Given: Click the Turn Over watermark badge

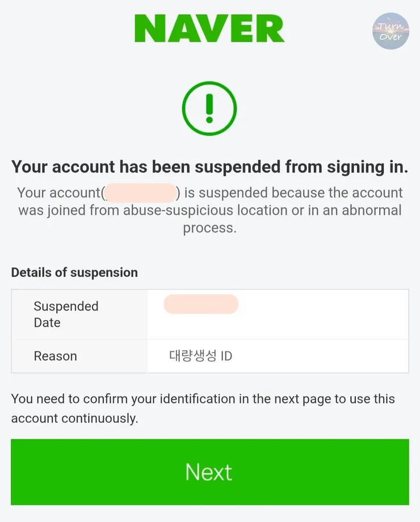Looking at the screenshot, I should click(390, 31).
